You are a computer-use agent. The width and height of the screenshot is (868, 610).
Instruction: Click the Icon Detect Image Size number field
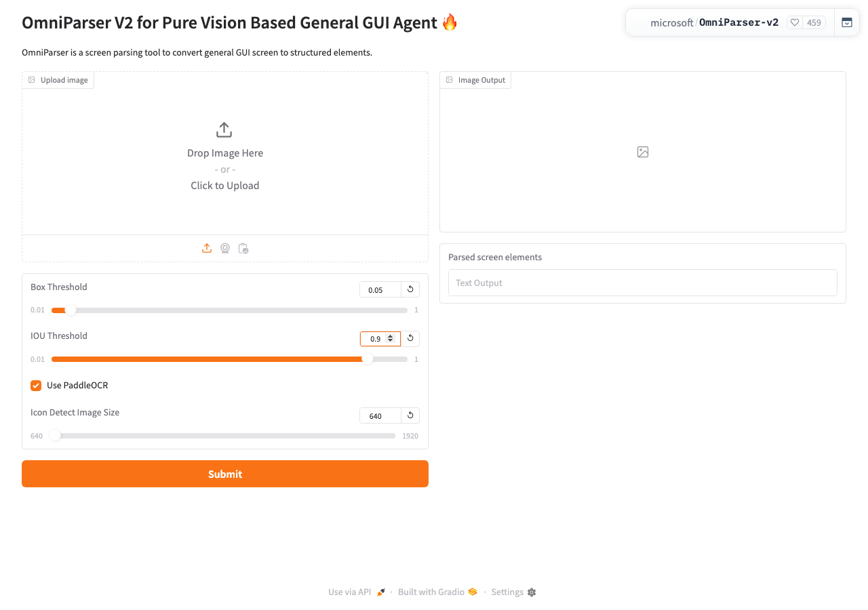(x=380, y=415)
